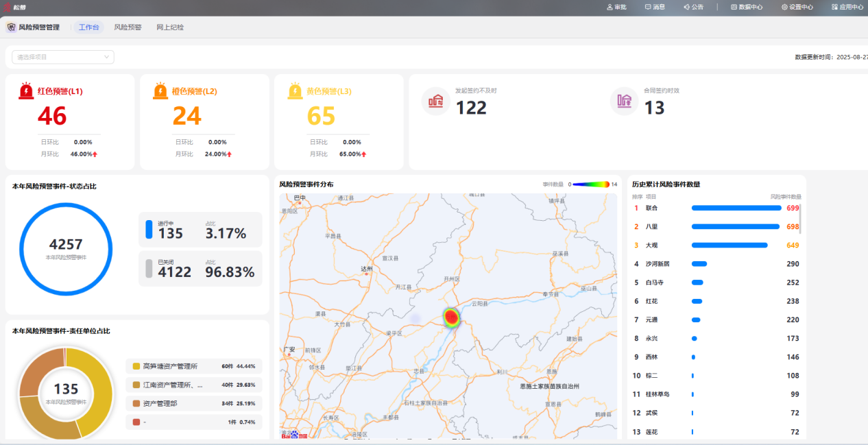The image size is (868, 445).
Task: Click the yellow alarm icon beside 黄色预警(L3)
Action: [295, 91]
